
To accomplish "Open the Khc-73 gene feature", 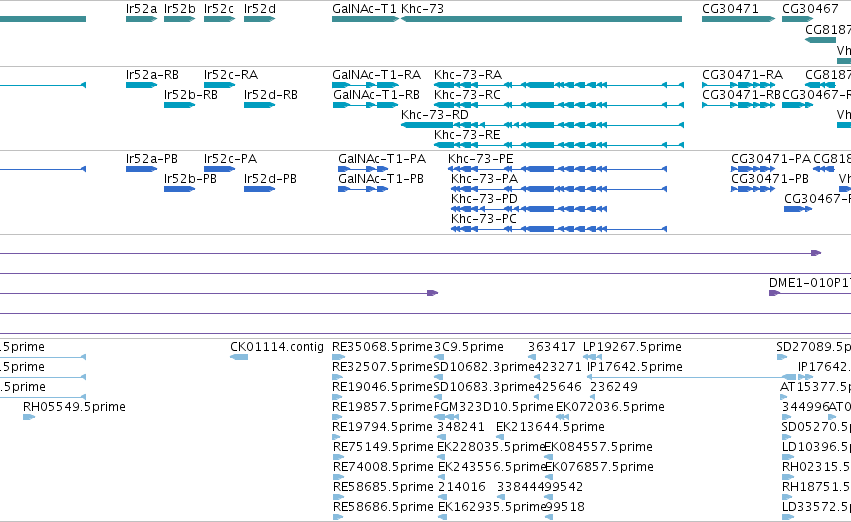I will pos(541,19).
